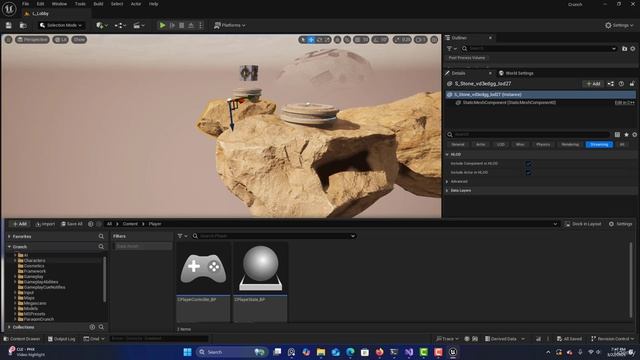Select the Translate gizmo tool
The width and height of the screenshot is (640, 360).
click(x=311, y=40)
